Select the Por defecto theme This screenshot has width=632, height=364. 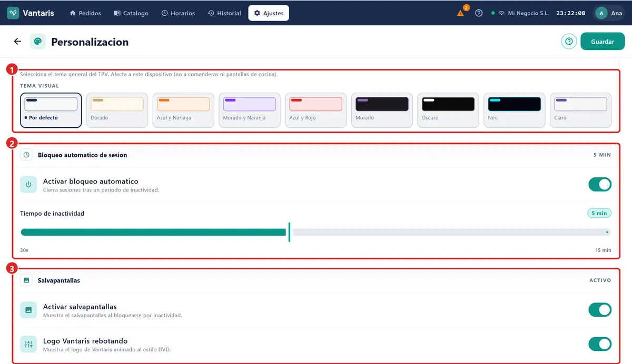[51, 110]
